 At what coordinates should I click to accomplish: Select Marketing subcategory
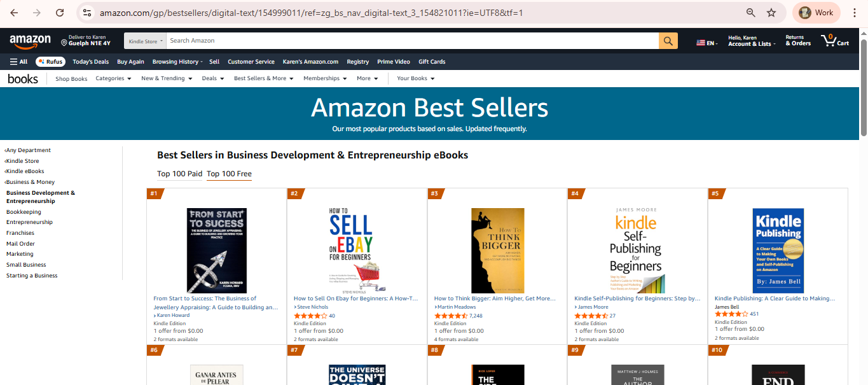20,254
